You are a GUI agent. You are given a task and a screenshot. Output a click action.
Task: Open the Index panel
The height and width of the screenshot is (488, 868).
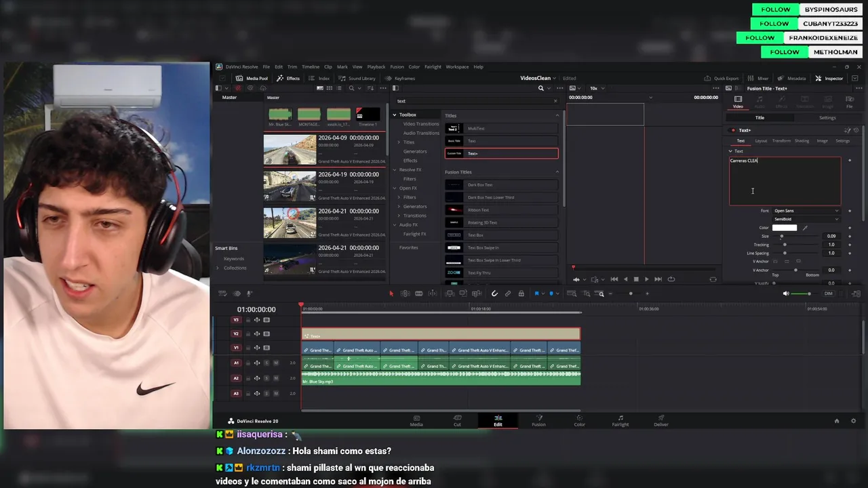pos(319,78)
